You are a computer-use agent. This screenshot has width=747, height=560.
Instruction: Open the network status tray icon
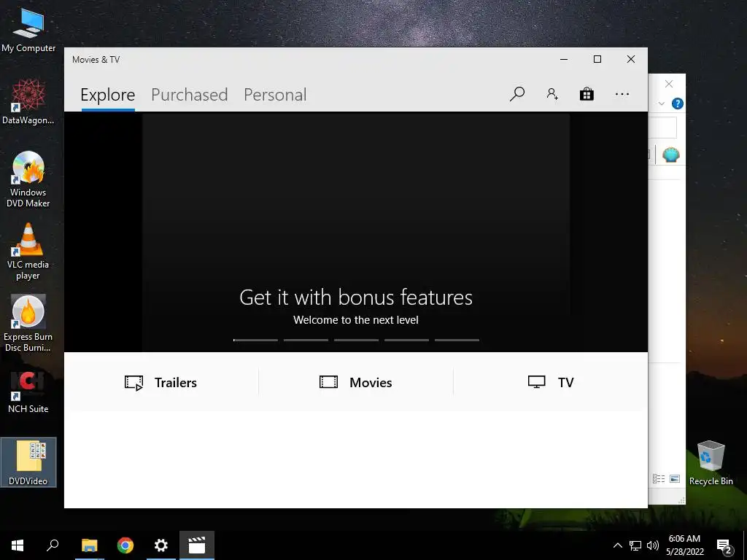click(635, 545)
